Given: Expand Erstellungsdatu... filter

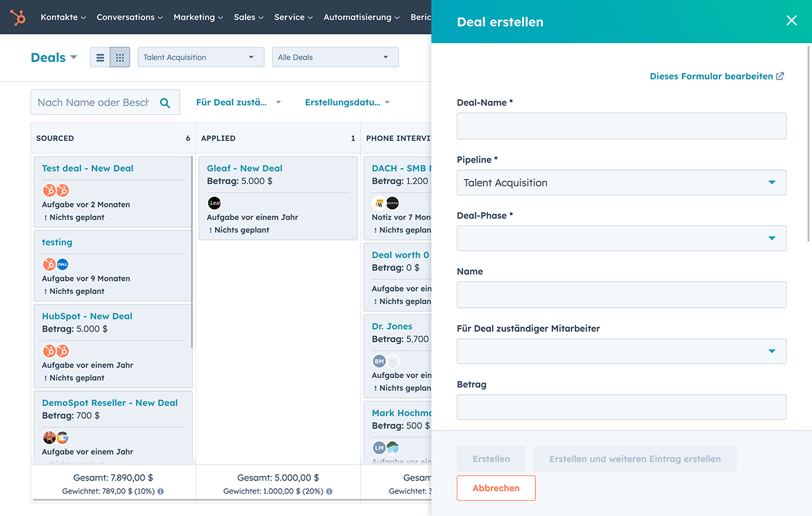Looking at the screenshot, I should pos(347,102).
